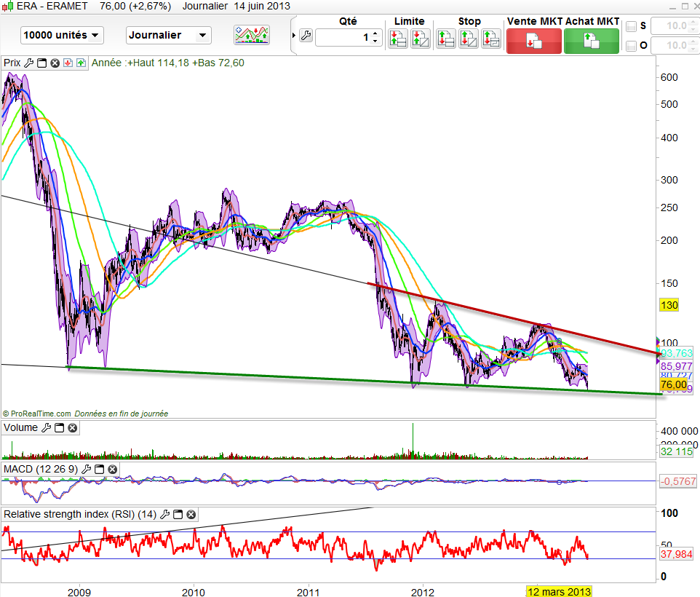Screen dimensions: 700x597
Task: Click the red down-arrow icon beside Prix
Action: [x=68, y=63]
